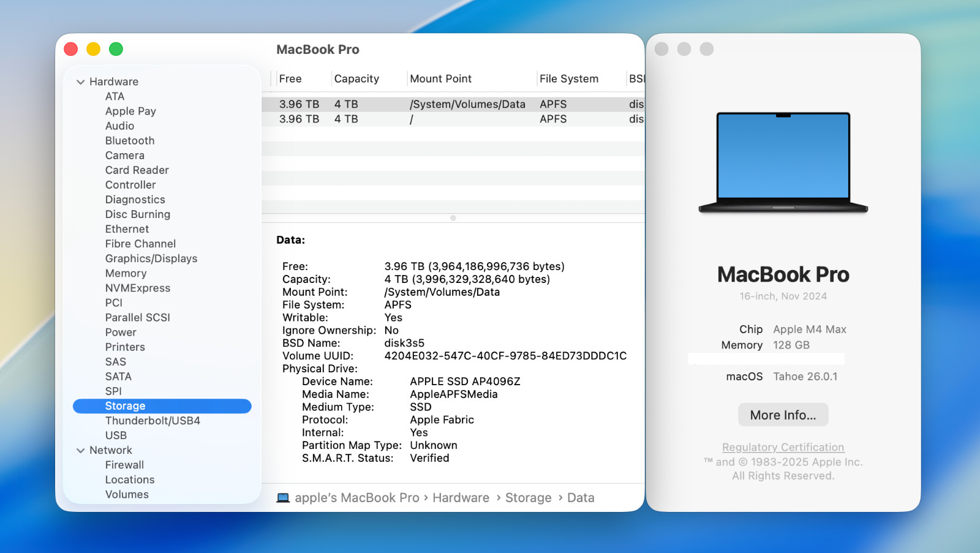This screenshot has height=553, width=980.
Task: Select the /System/Volumes/Data volume row
Action: point(453,105)
